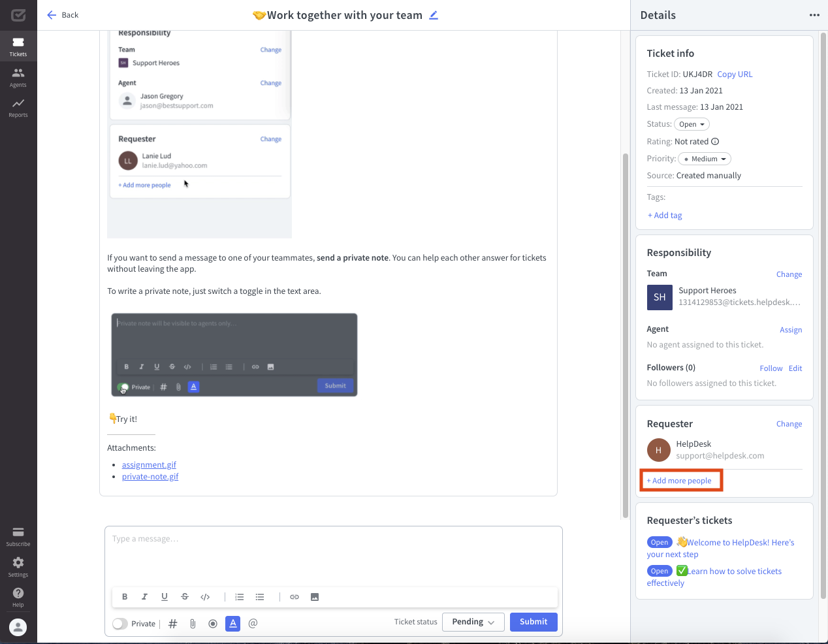Image resolution: width=828 pixels, height=644 pixels.
Task: Open canned responses with hash icon
Action: tap(173, 624)
